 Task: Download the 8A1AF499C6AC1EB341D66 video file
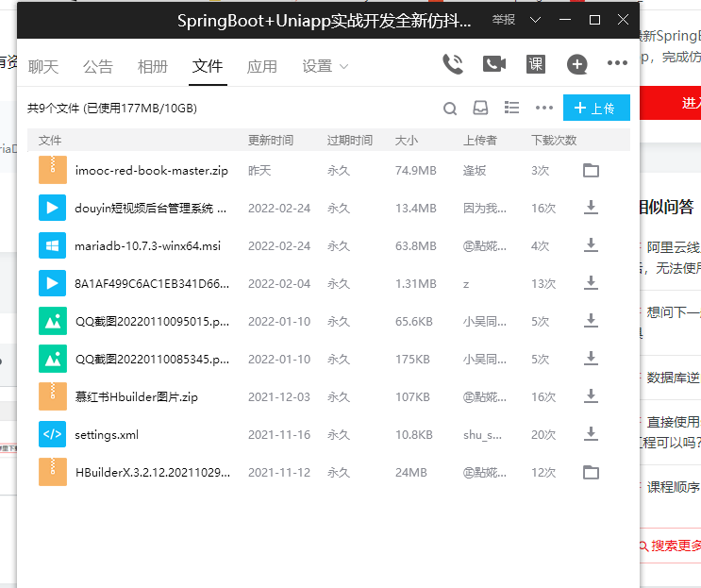click(x=591, y=283)
